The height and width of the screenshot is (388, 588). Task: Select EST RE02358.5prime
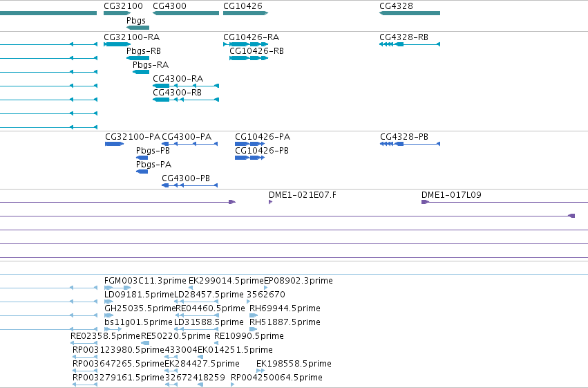84,343
